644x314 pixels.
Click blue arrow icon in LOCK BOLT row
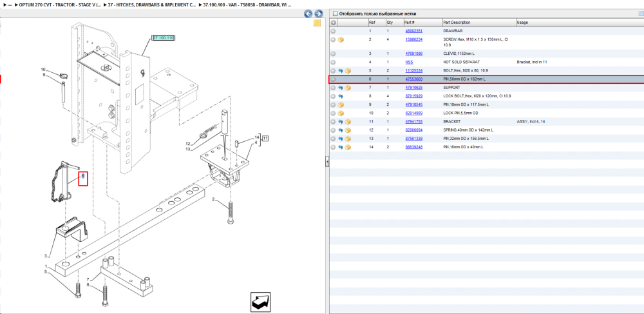pyautogui.click(x=341, y=96)
